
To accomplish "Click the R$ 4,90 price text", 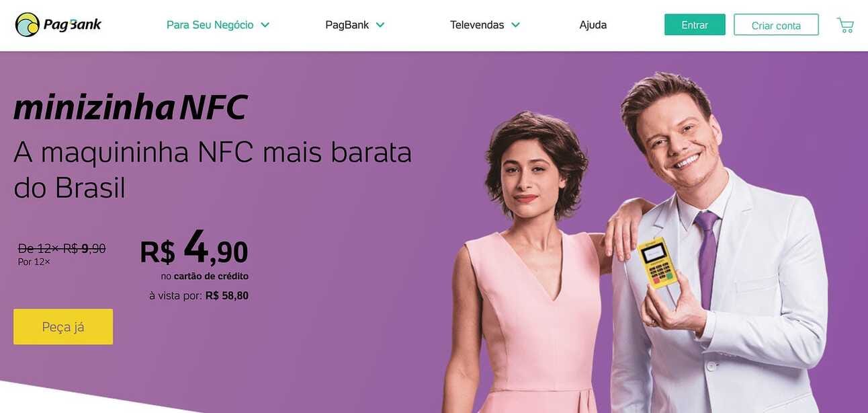I will [x=194, y=249].
